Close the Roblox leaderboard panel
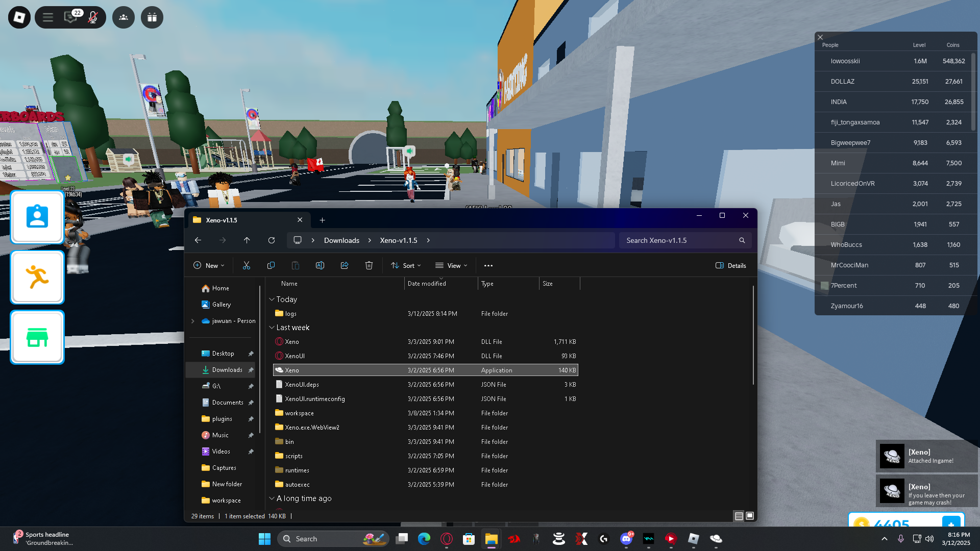 click(820, 37)
